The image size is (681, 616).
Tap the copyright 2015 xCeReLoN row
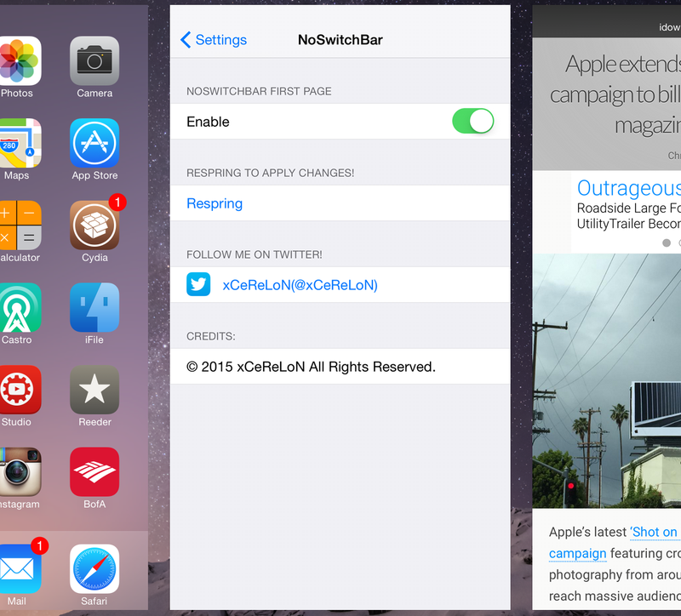coord(340,367)
